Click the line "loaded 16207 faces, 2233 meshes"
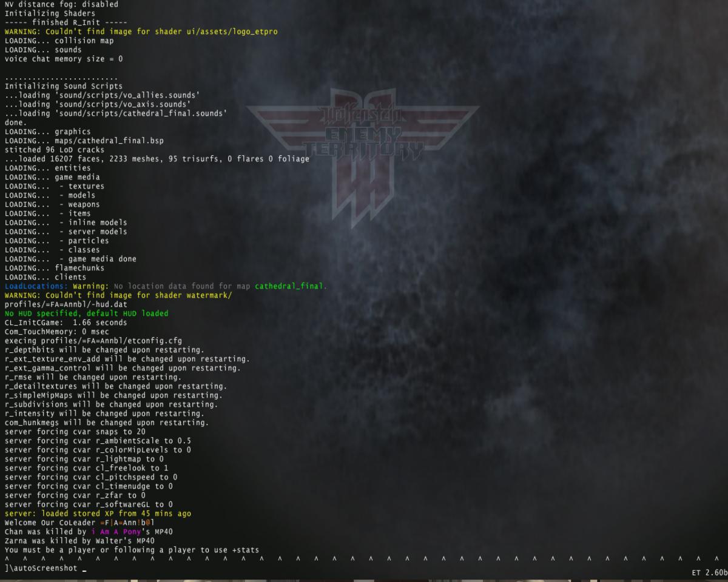This screenshot has width=728, height=582. pyautogui.click(x=157, y=159)
